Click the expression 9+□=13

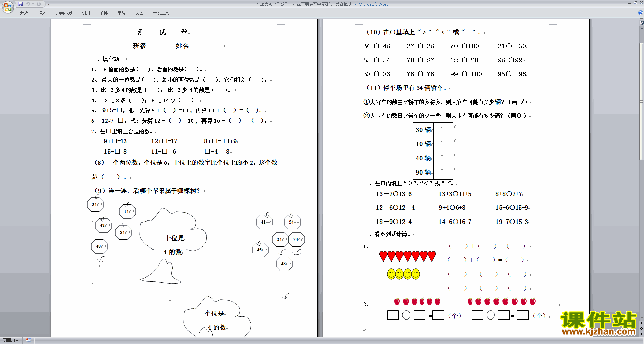point(115,141)
